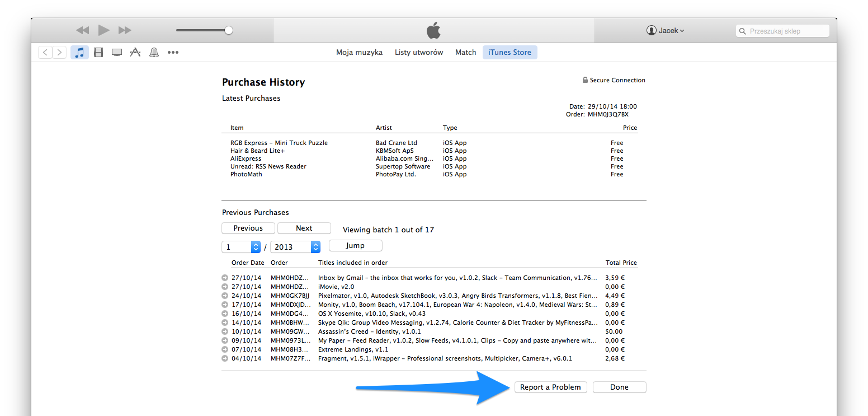Viewport: 868px width, 416px height.
Task: Click Report a Problem button
Action: (551, 387)
